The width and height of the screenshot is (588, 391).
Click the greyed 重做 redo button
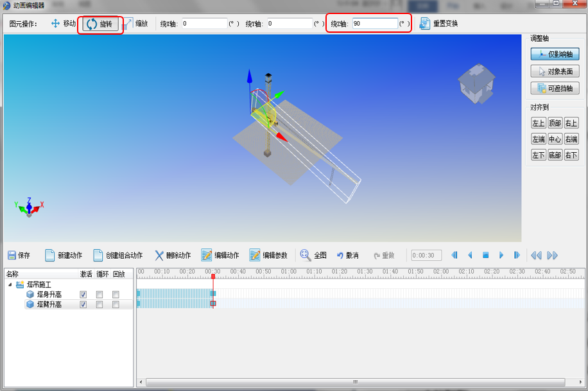click(x=385, y=256)
